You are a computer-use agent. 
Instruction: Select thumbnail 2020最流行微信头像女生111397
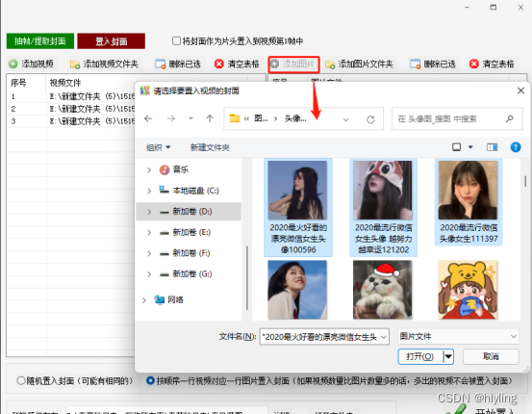click(x=469, y=202)
